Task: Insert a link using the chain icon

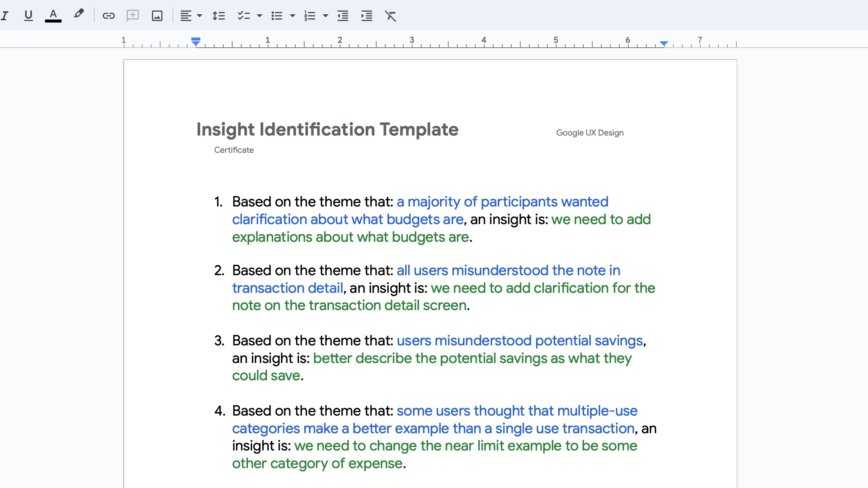Action: click(108, 16)
